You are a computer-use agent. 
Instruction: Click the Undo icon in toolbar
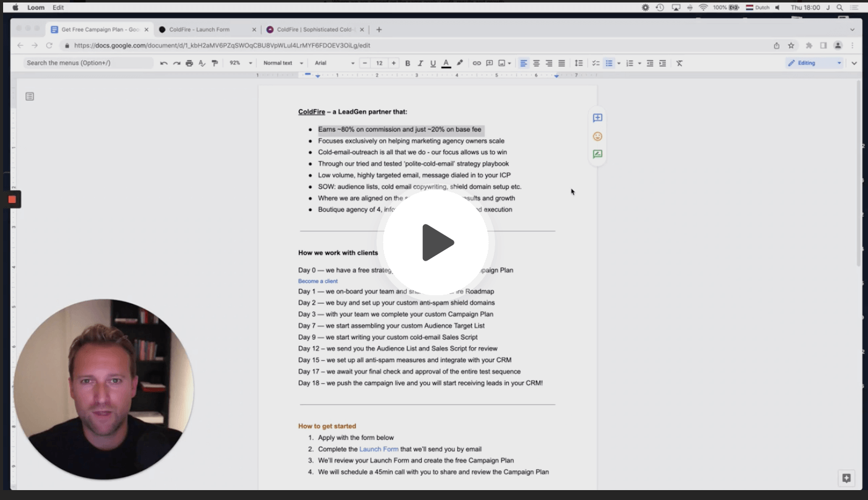click(163, 63)
